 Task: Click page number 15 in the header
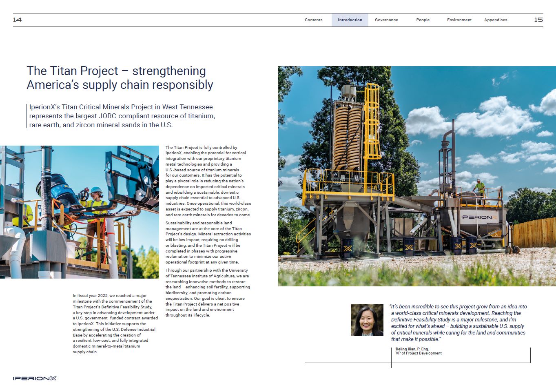538,20
